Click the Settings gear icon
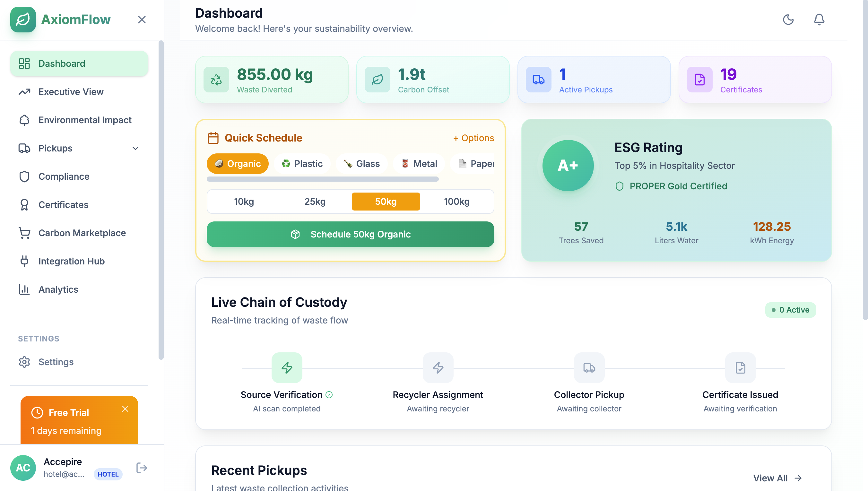This screenshot has width=868, height=491. (24, 362)
